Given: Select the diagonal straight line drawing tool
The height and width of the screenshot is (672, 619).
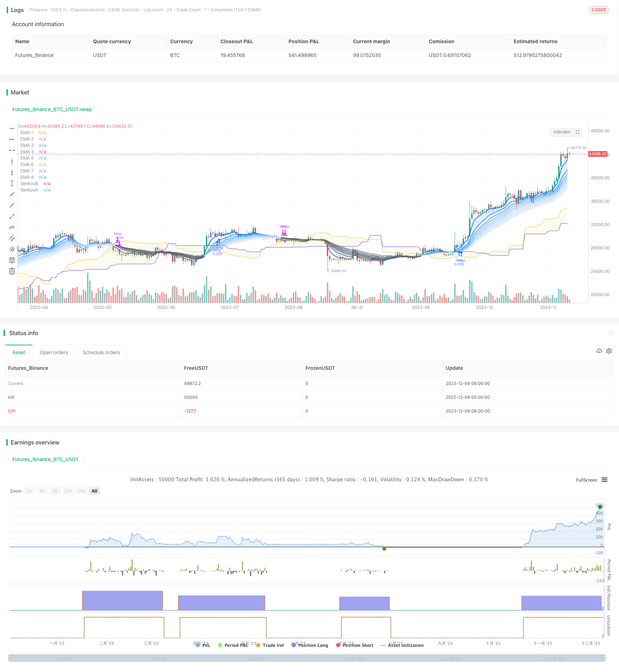Looking at the screenshot, I should click(12, 194).
